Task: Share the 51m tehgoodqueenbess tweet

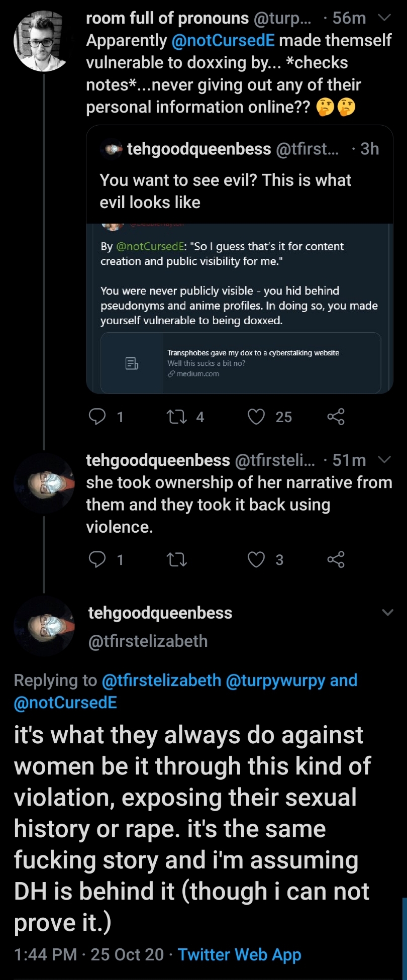Action: coord(336,559)
